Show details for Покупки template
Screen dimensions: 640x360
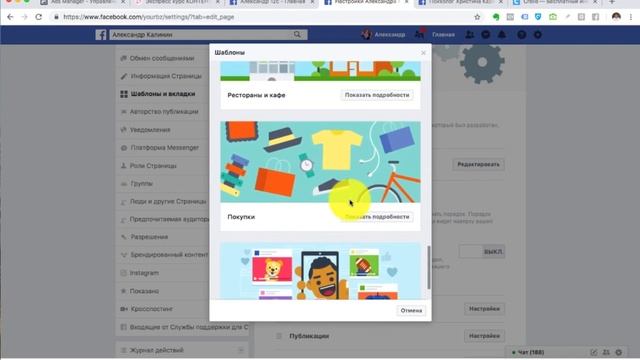tap(377, 217)
